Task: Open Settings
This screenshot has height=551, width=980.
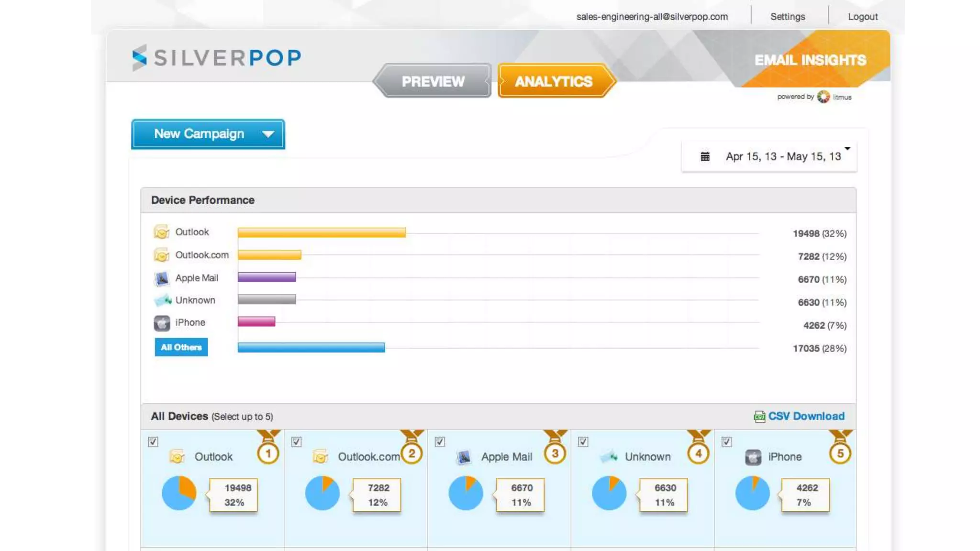Action: [788, 17]
